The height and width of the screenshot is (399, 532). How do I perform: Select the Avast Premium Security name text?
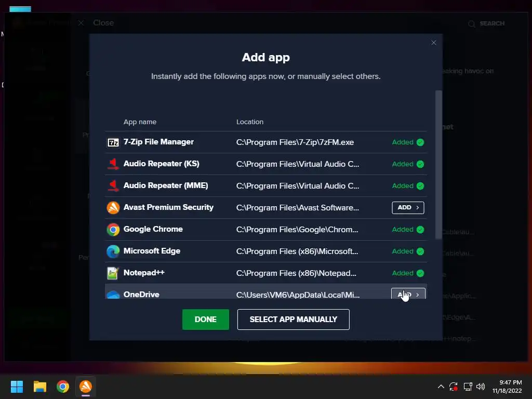[168, 207]
